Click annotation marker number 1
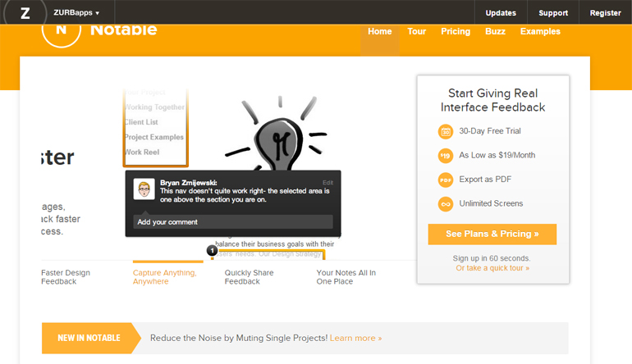632x364 pixels. click(x=212, y=250)
